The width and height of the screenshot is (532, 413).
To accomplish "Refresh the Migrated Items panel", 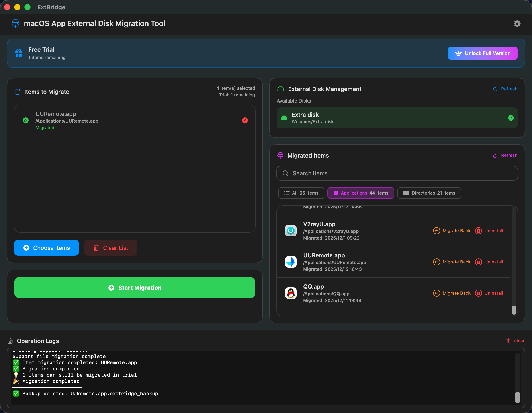I will tap(505, 155).
